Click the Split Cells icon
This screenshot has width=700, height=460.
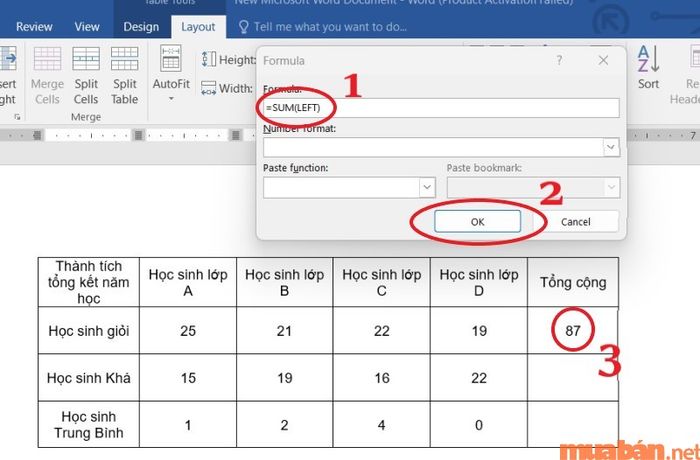[86, 59]
